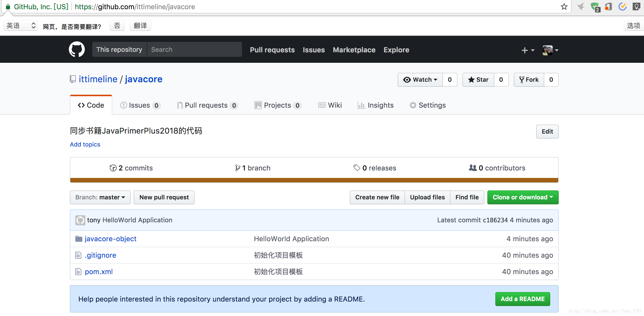
Task: Translate page with 翻译 button
Action: point(140,25)
